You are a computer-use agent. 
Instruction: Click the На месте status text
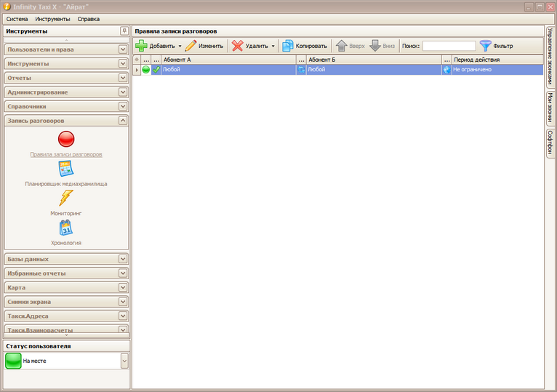(34, 361)
